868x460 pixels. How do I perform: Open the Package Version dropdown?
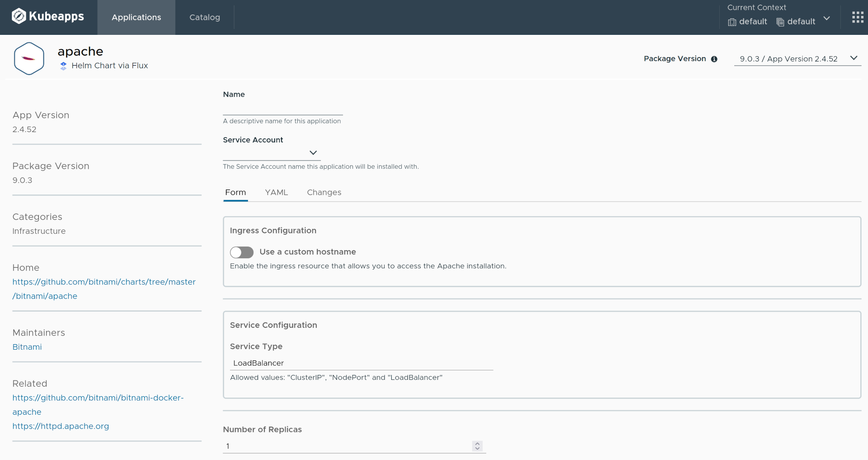click(797, 59)
